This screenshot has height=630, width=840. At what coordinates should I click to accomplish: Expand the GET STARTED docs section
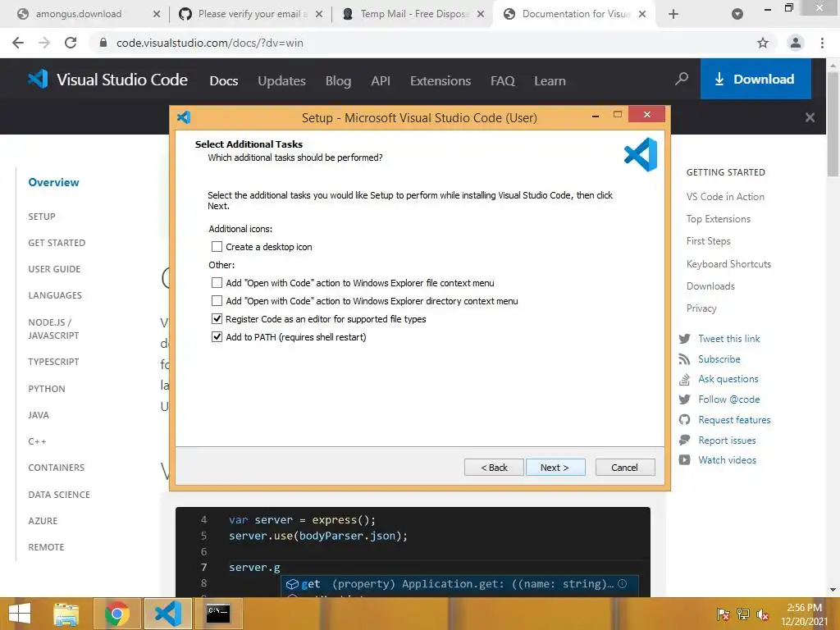pos(57,243)
